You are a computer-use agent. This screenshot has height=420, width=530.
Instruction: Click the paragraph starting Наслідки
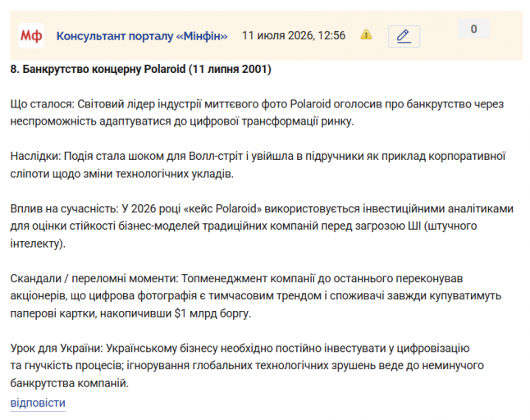[258, 165]
